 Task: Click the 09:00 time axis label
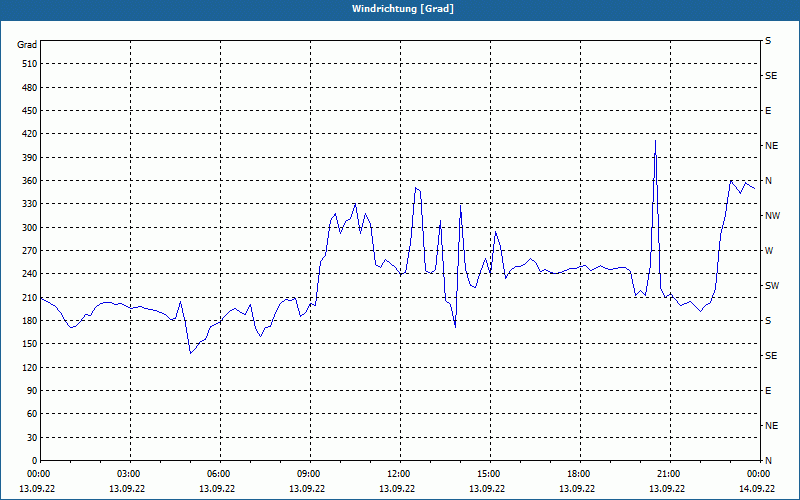(307, 474)
